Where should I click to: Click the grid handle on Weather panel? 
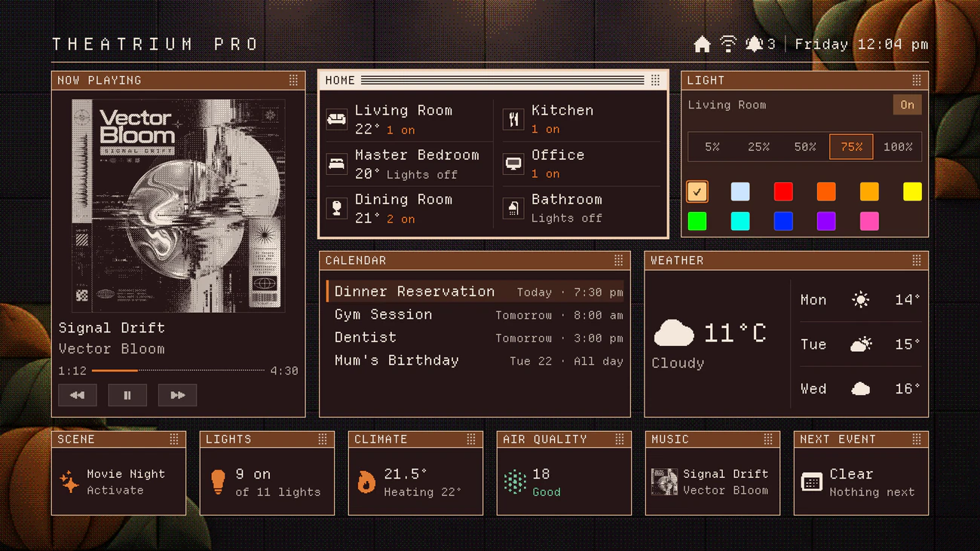tap(917, 260)
